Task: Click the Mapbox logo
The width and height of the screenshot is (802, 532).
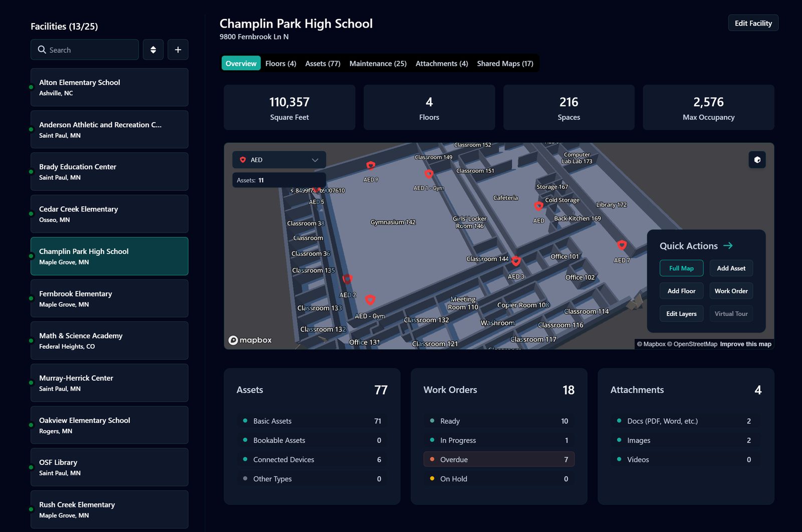Action: tap(250, 340)
